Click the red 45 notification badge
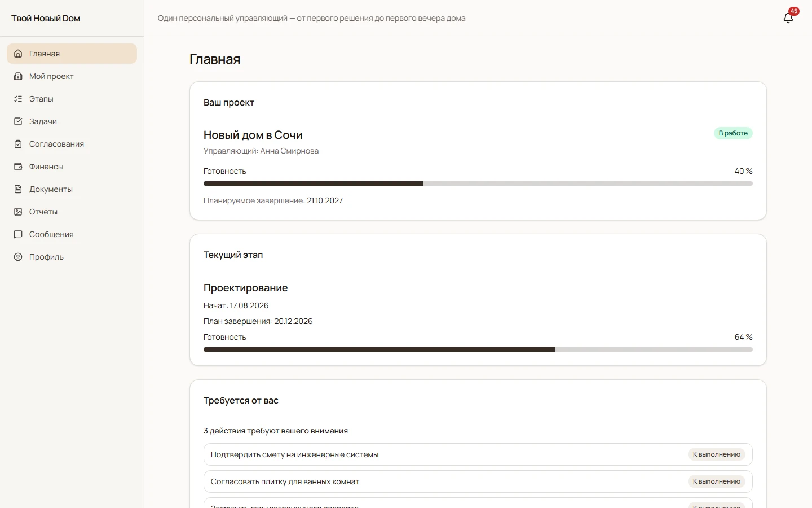This screenshot has width=812, height=508. click(x=794, y=11)
